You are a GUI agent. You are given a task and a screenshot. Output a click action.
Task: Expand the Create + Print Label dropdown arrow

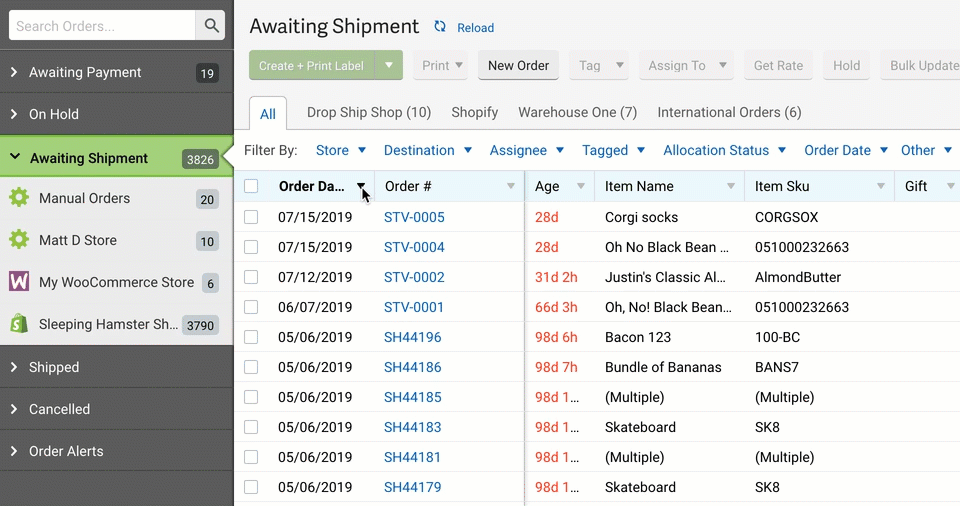[388, 66]
